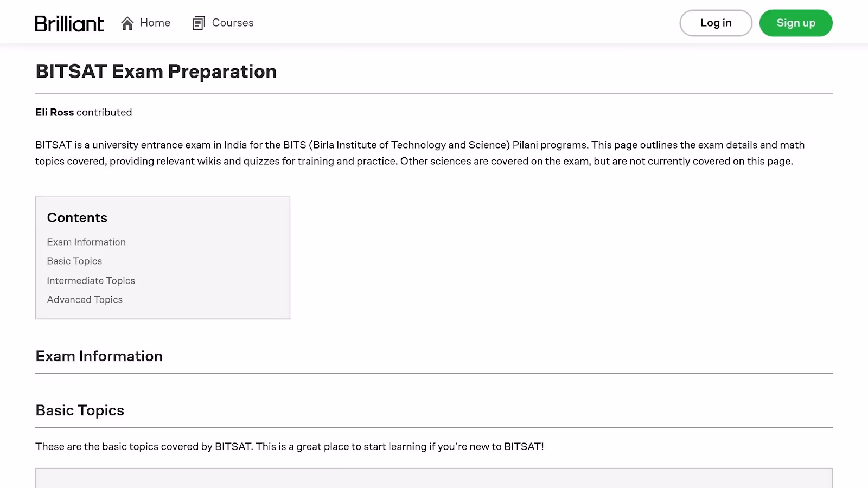Screen dimensions: 868x488
Task: Click the green Sign up button
Action: tap(796, 23)
